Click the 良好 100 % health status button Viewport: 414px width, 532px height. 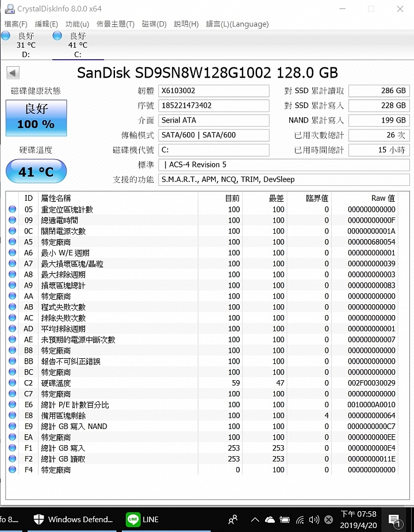pos(36,118)
